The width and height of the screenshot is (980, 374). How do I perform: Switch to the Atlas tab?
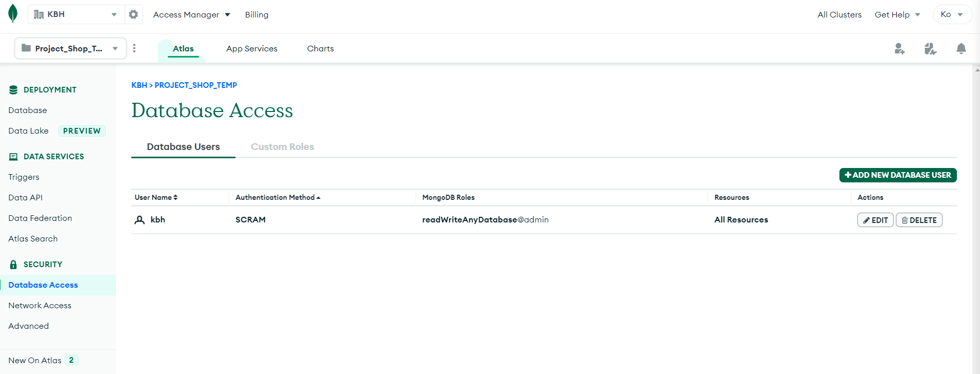183,48
